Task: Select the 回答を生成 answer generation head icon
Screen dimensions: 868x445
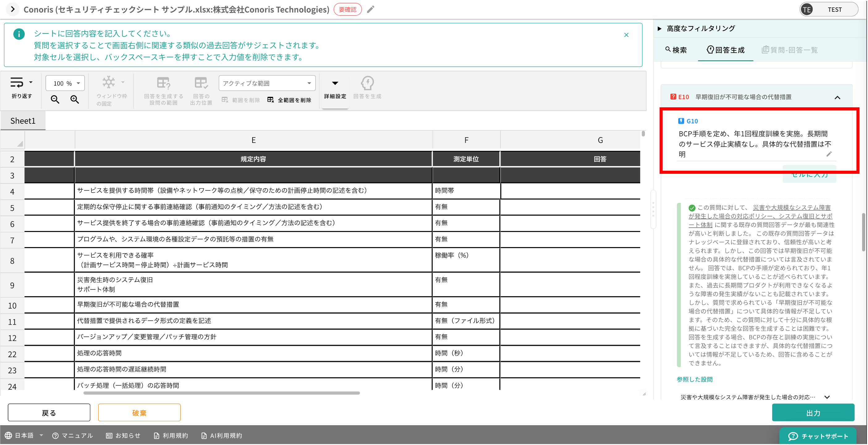Action: pyautogui.click(x=367, y=83)
